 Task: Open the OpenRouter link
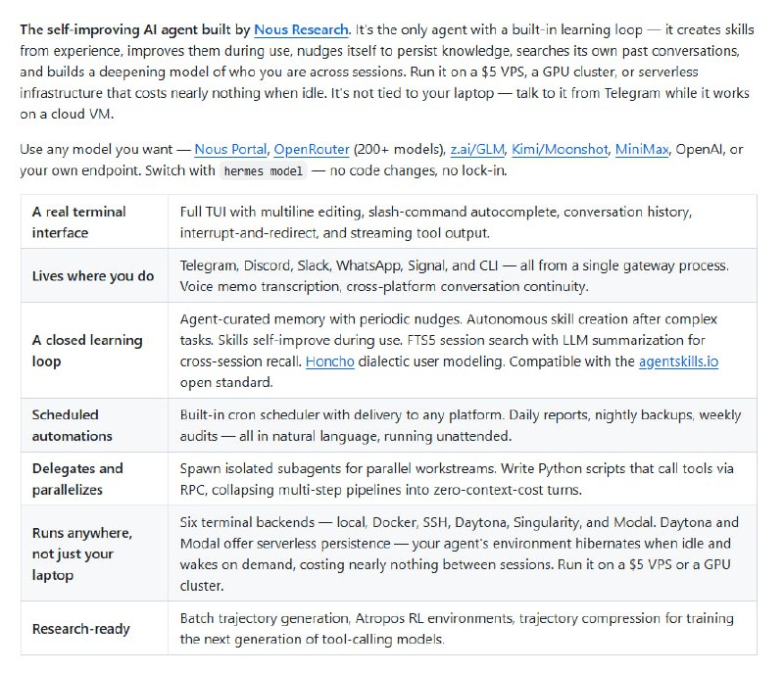[x=312, y=149]
